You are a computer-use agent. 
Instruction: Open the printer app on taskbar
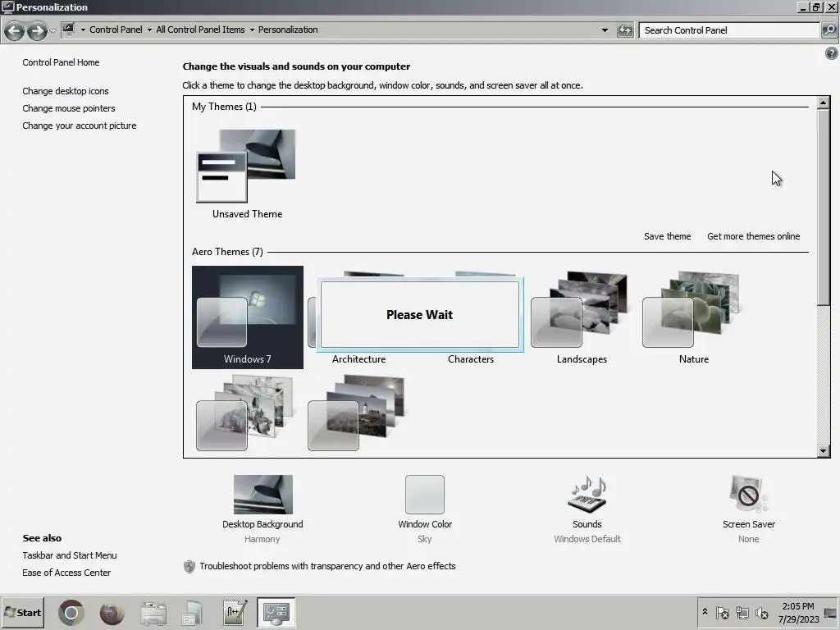coord(153,613)
